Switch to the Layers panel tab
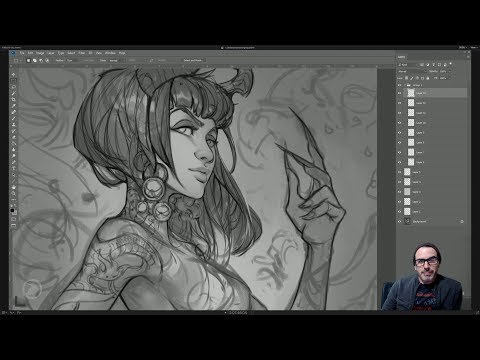This screenshot has height=360, width=480. (401, 57)
